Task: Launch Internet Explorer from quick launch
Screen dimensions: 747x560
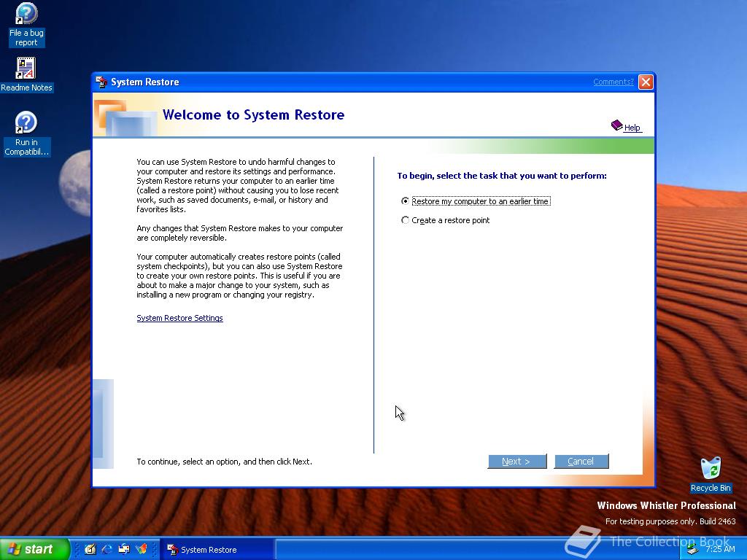Action: tap(107, 549)
